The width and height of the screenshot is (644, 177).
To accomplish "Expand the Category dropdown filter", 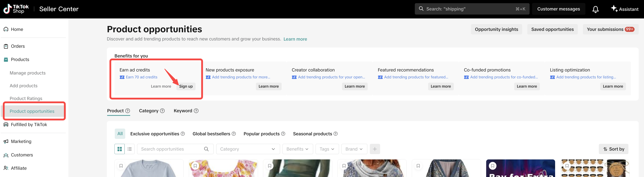I will (x=247, y=149).
